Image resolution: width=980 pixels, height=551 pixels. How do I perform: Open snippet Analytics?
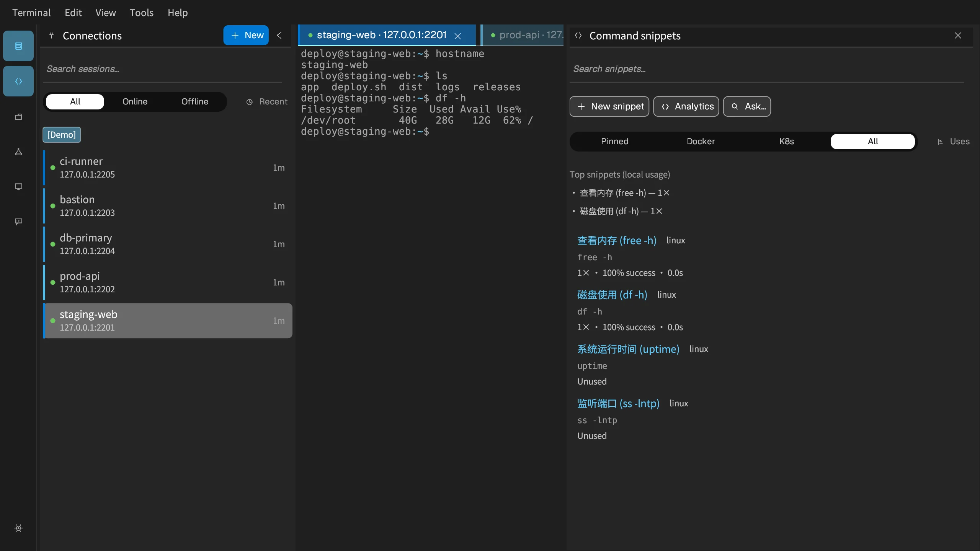[686, 106]
